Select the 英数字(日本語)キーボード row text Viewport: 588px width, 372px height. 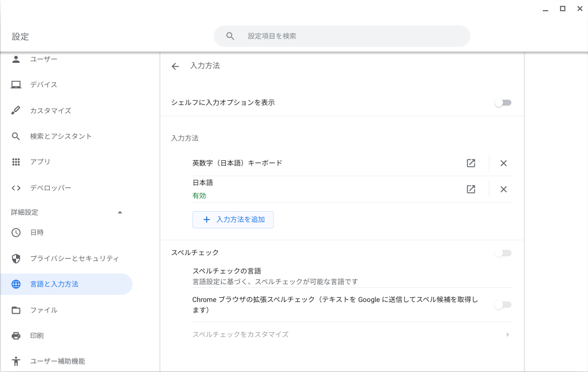tap(237, 163)
